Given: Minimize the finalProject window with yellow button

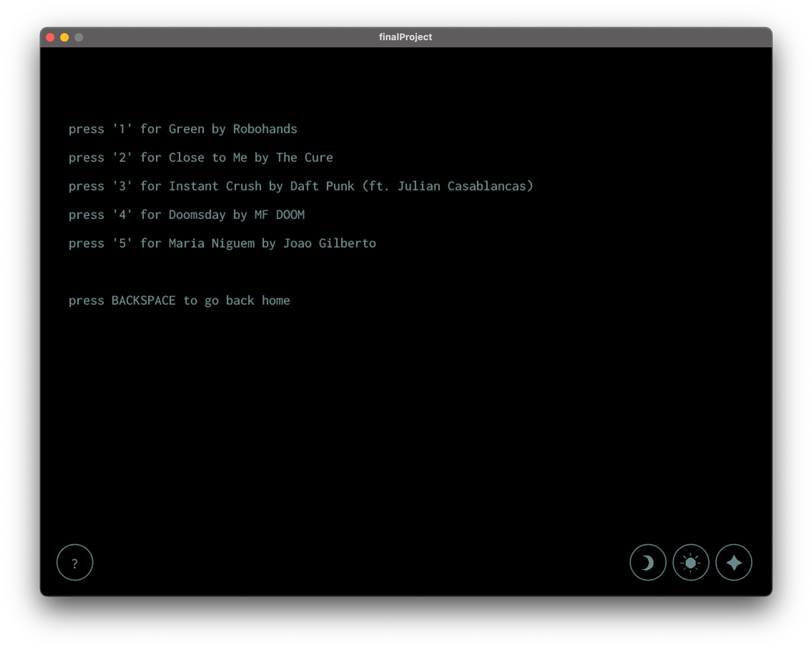Looking at the screenshot, I should click(65, 37).
